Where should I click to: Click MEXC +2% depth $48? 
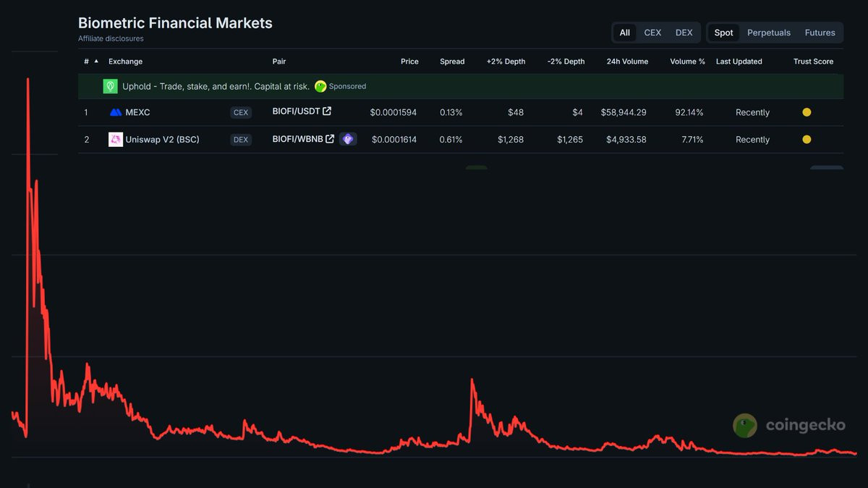(516, 112)
